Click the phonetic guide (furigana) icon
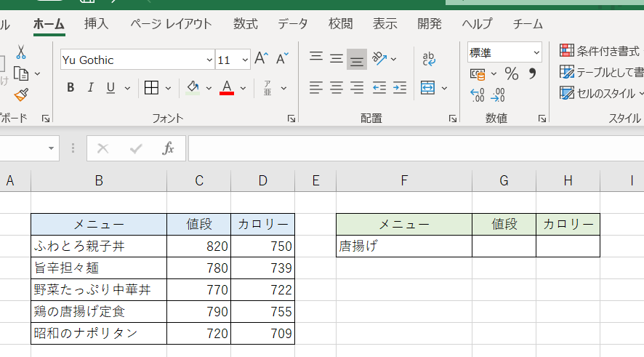 (267, 88)
